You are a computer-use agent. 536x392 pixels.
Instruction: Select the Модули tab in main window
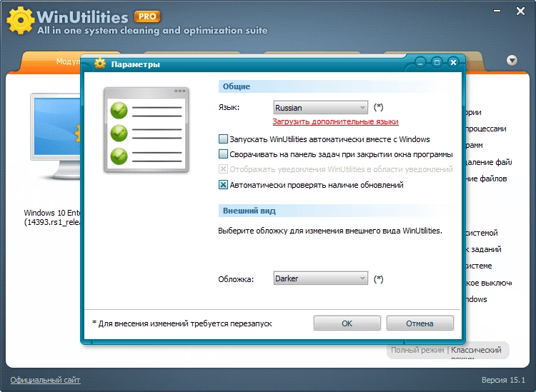(69, 61)
